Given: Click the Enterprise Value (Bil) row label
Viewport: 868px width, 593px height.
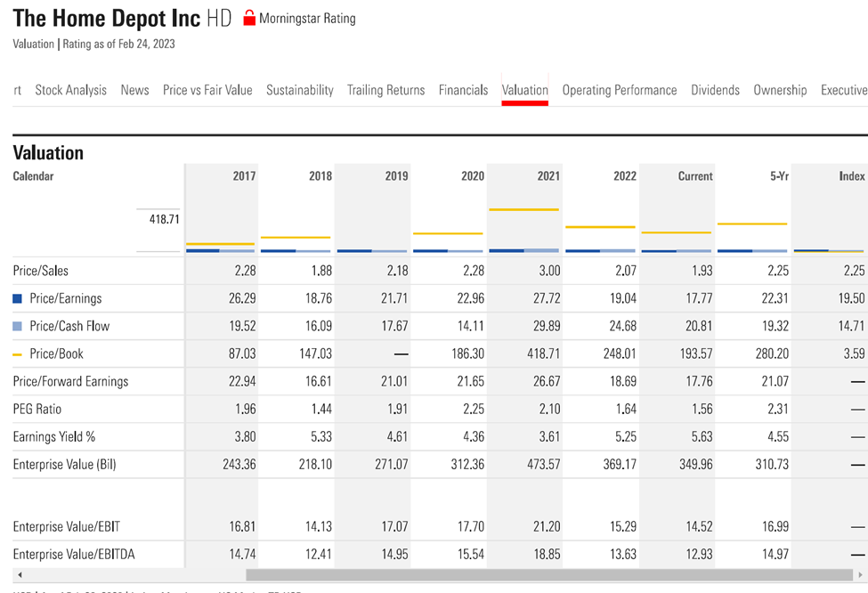Looking at the screenshot, I should tap(65, 465).
